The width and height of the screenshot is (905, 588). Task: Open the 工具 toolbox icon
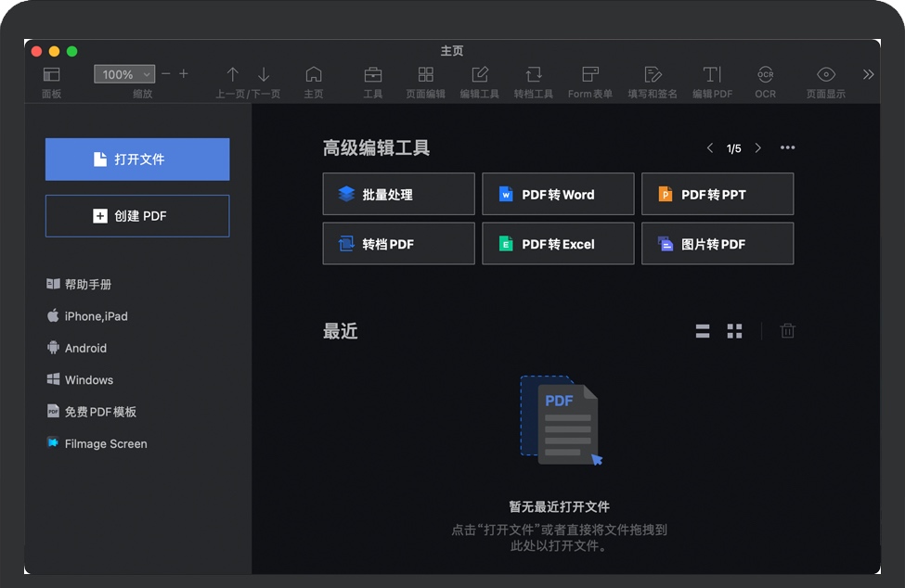tap(373, 74)
